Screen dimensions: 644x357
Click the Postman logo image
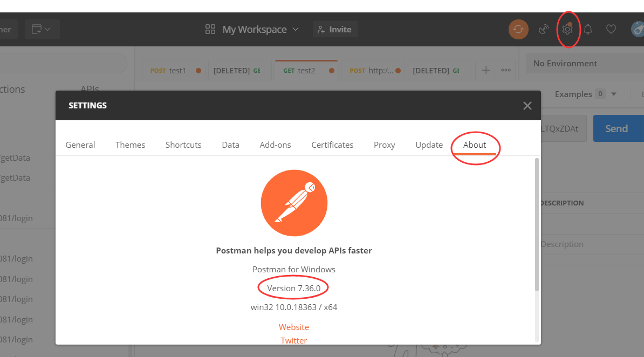pos(294,203)
